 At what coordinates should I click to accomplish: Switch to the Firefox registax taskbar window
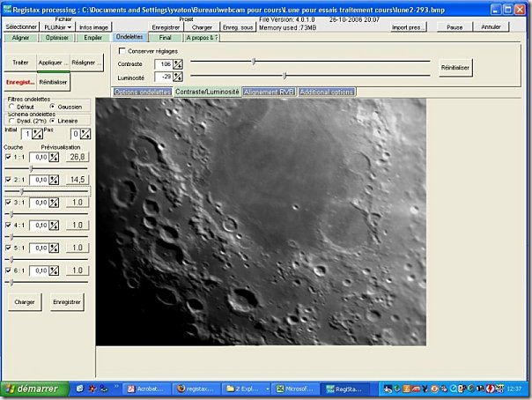click(196, 389)
